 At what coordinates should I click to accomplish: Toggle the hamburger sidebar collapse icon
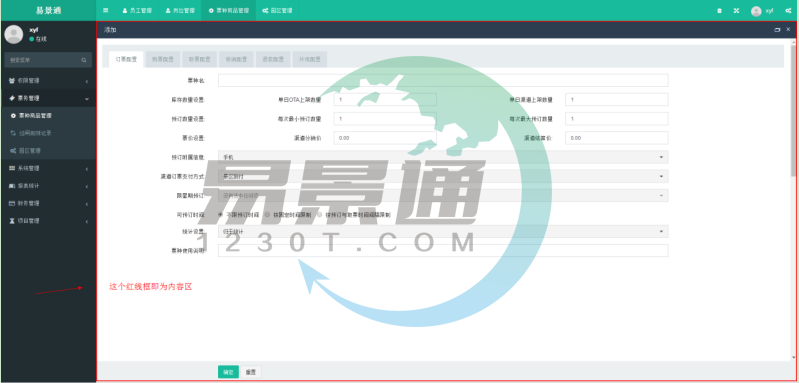coord(105,10)
